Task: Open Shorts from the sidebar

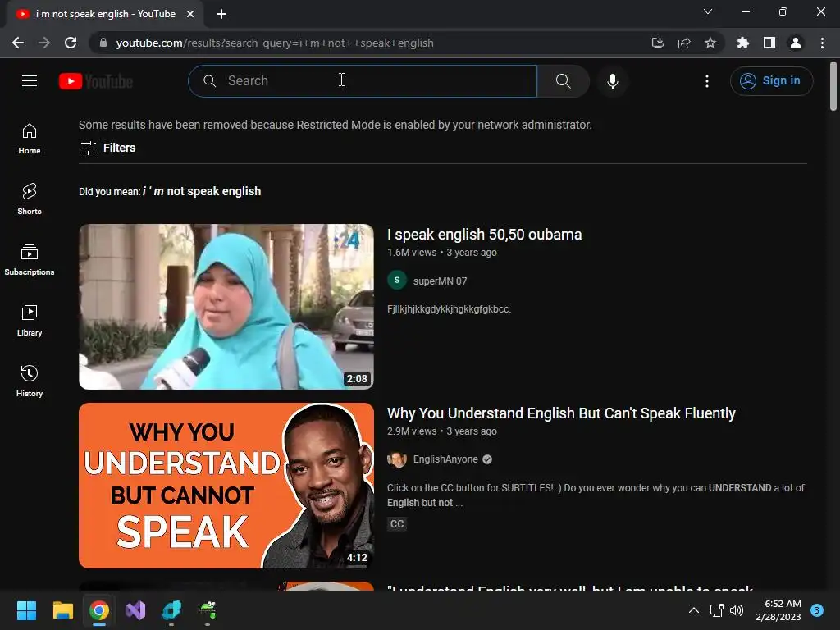Action: [x=30, y=199]
